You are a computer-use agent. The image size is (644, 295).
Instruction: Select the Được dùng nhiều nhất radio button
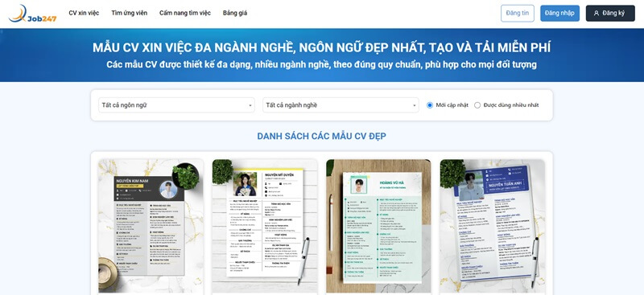pyautogui.click(x=477, y=105)
